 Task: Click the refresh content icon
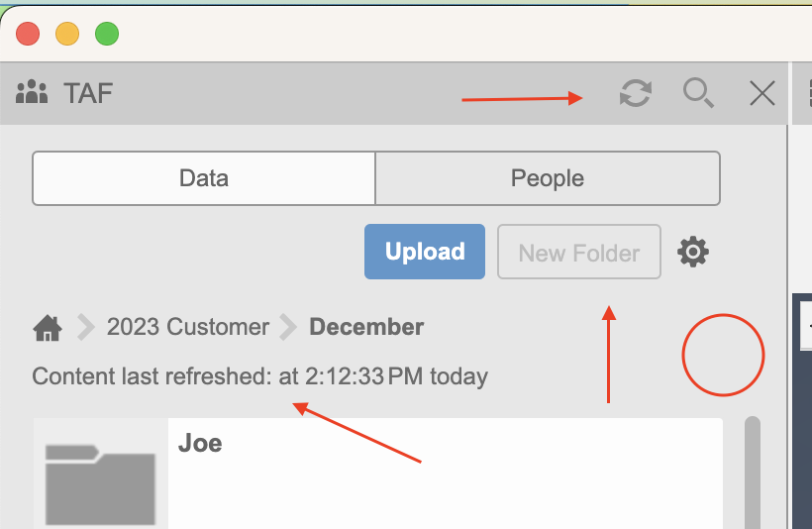(x=636, y=94)
